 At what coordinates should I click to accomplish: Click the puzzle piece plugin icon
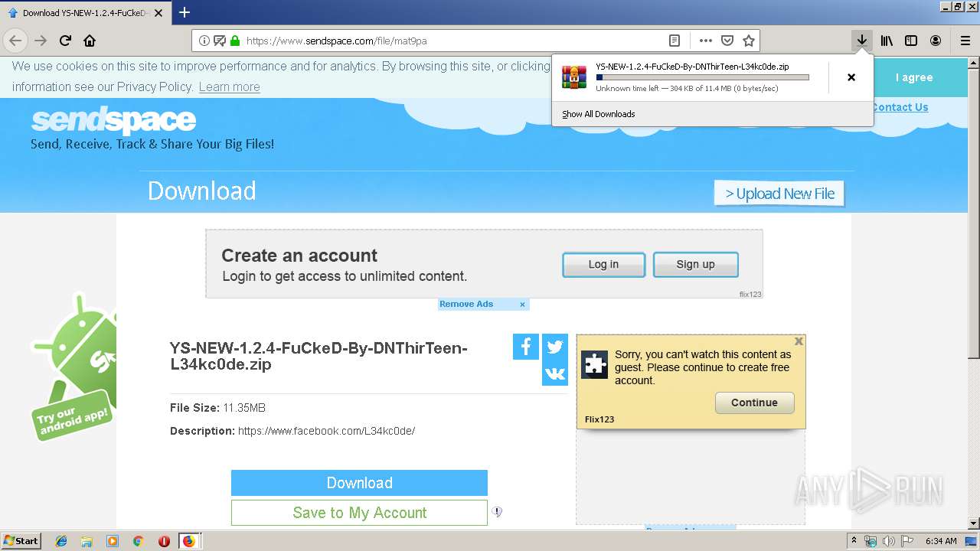[595, 364]
